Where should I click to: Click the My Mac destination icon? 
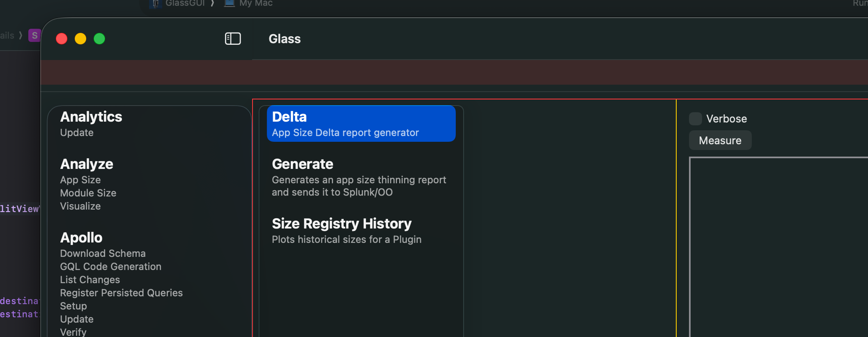[230, 3]
